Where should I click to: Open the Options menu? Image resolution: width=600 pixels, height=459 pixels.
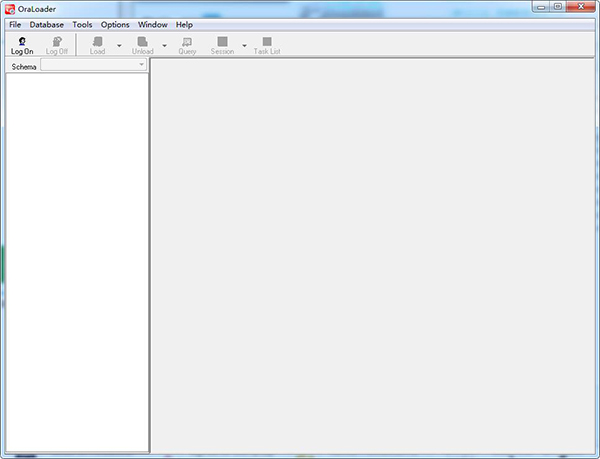[115, 24]
